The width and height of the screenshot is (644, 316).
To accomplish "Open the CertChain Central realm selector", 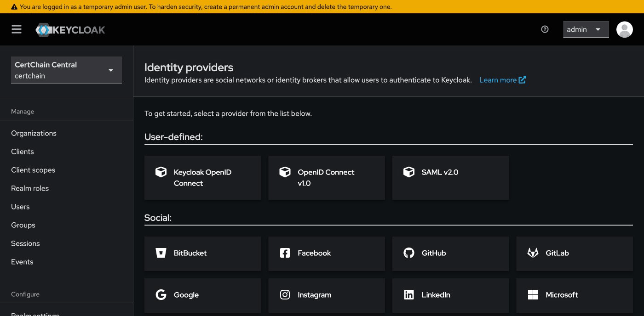I will (x=66, y=70).
